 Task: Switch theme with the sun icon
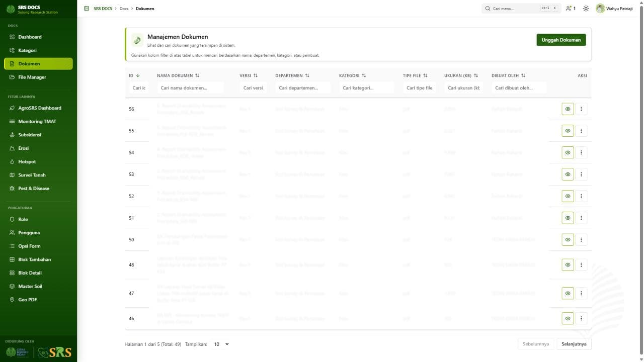click(586, 9)
